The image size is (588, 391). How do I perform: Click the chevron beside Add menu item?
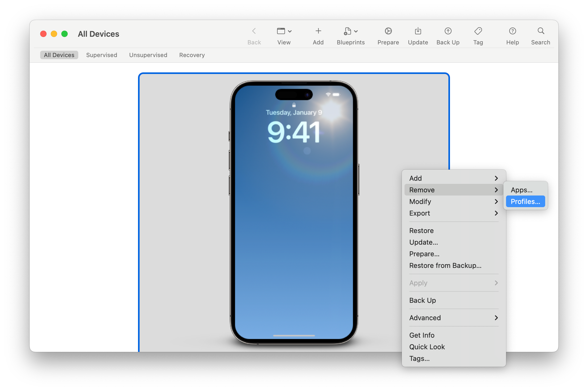(x=496, y=178)
